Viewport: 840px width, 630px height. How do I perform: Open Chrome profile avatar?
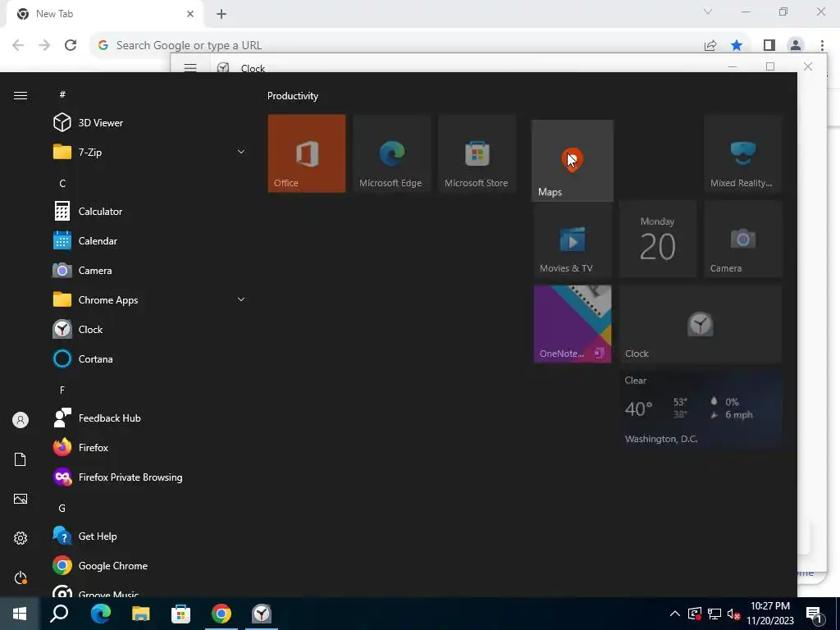click(796, 46)
